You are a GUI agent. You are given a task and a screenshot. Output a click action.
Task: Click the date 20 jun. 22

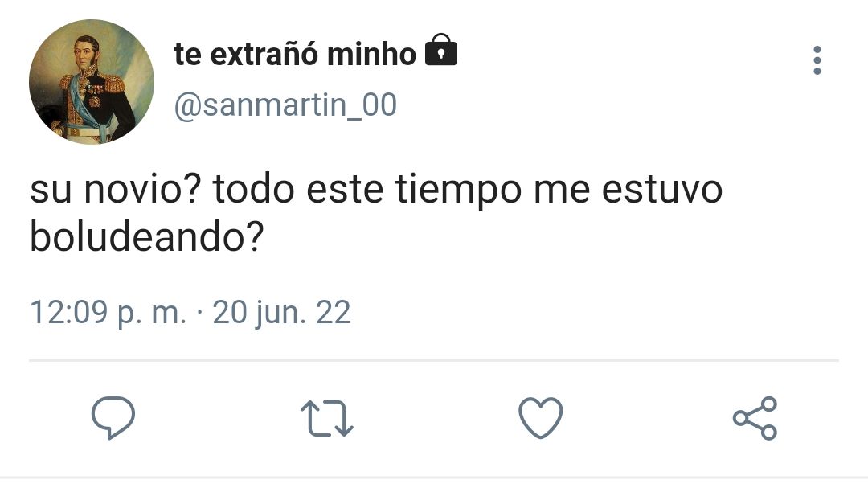point(282,313)
